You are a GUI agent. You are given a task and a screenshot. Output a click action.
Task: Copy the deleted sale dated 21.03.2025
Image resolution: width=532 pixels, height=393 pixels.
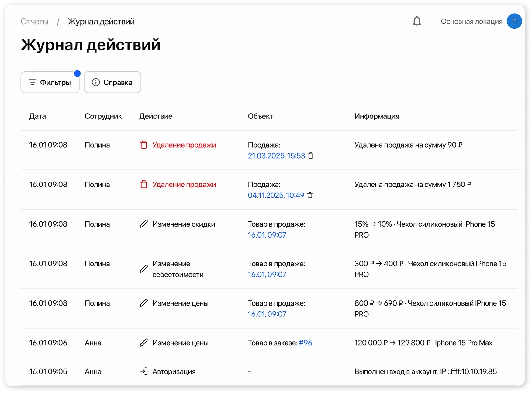click(x=311, y=156)
